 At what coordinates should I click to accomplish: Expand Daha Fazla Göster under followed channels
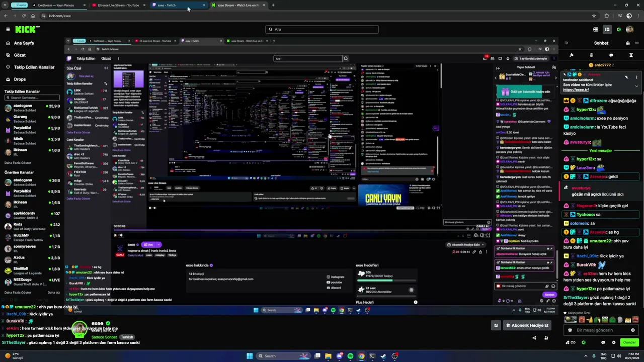[18, 163]
